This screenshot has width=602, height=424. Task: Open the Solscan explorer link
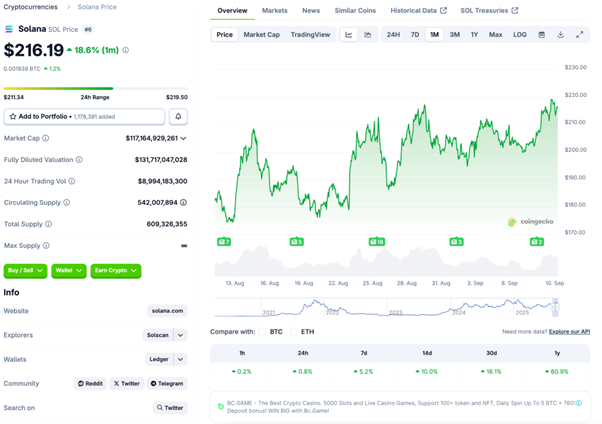click(x=158, y=335)
